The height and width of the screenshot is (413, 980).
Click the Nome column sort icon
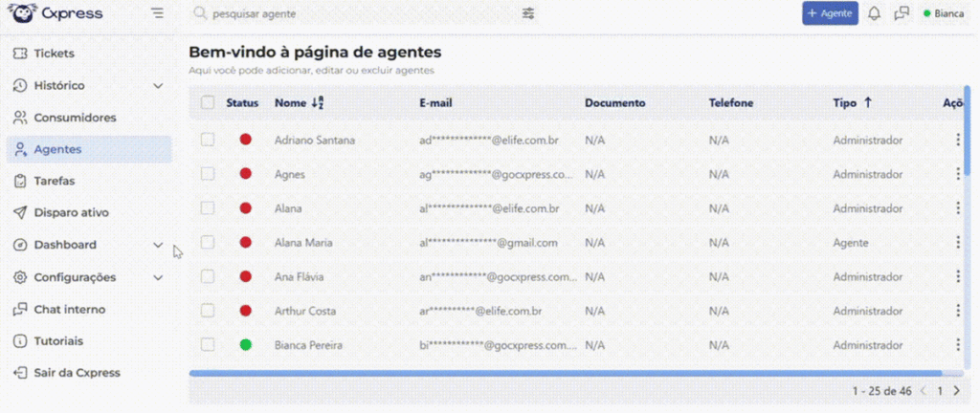[318, 103]
